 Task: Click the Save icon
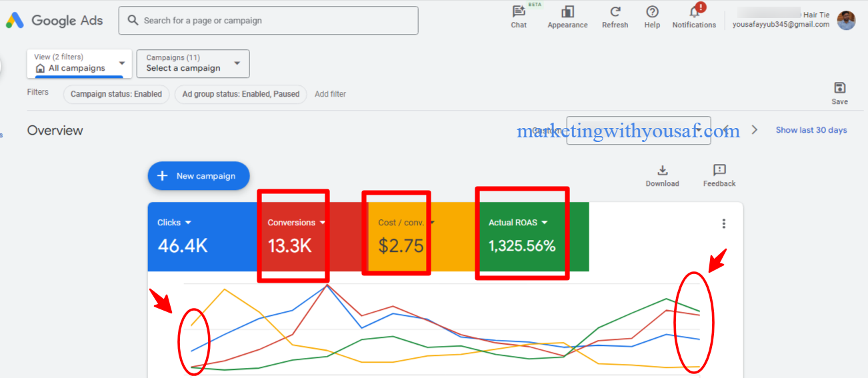click(x=839, y=88)
